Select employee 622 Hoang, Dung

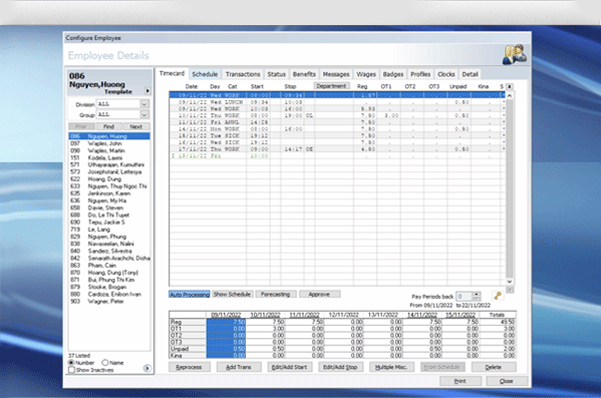coord(109,179)
